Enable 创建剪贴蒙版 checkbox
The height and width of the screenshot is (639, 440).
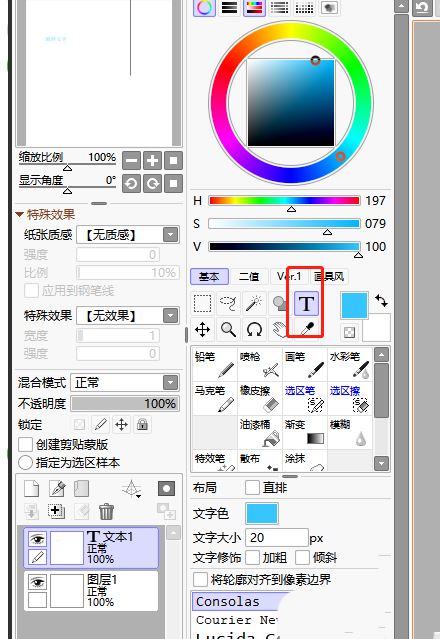tap(25, 445)
